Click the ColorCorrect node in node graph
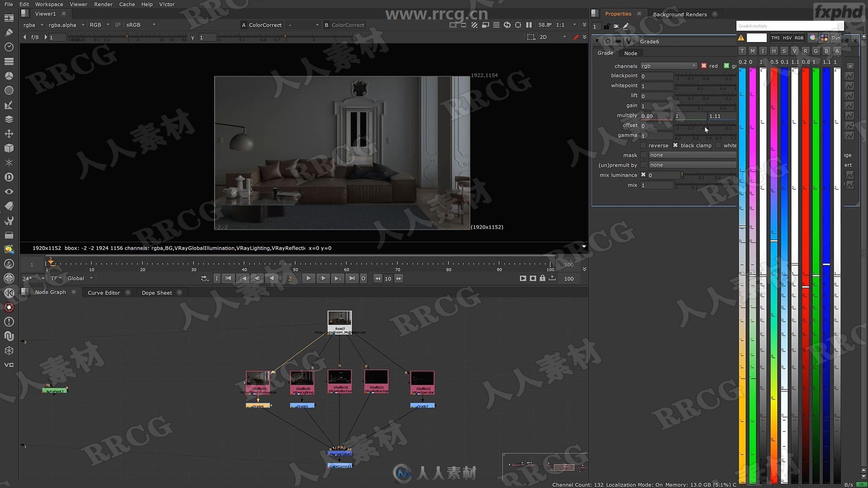 point(340,466)
